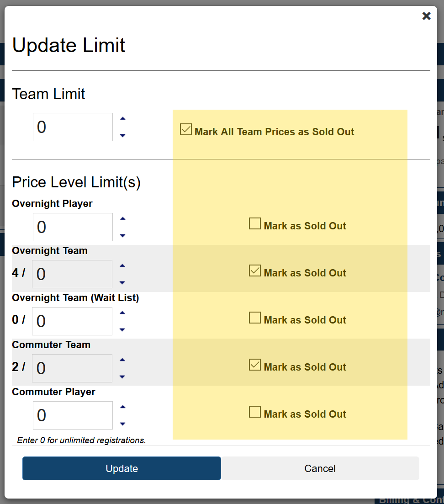Decrease the Team Limit value
This screenshot has width=444, height=504.
click(122, 135)
